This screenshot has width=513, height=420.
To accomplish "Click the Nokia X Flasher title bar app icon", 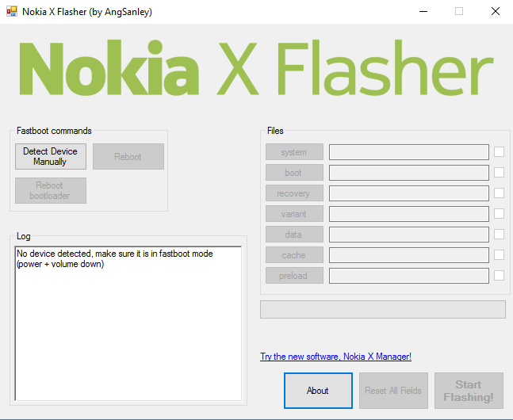I will 11,11.
